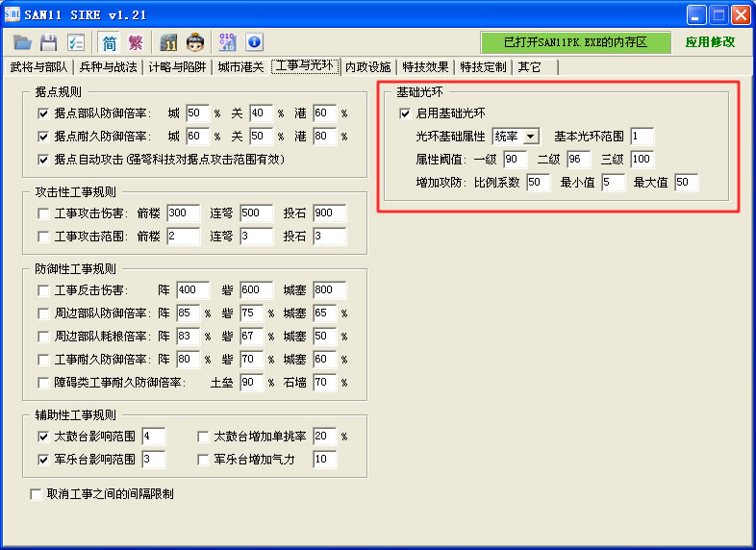
Task: Disable 据点自动攻击 checkbox
Action: (42, 159)
